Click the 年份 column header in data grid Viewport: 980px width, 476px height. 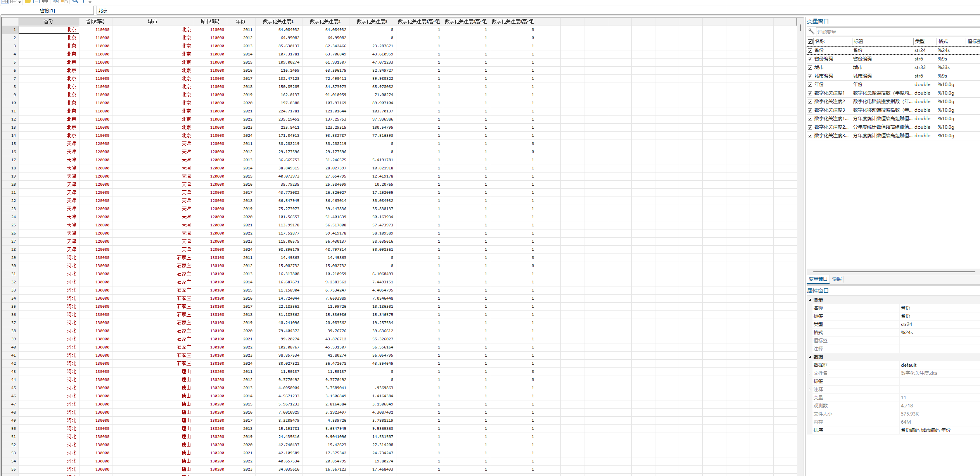coord(240,22)
